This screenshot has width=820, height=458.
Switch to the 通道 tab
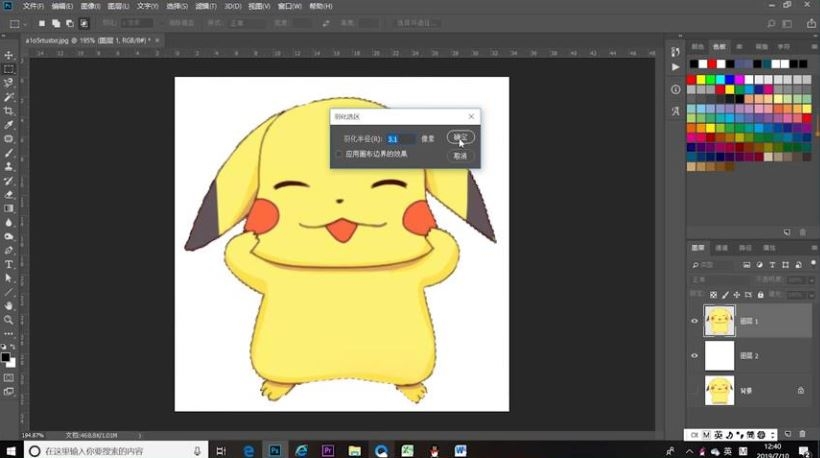pos(722,248)
